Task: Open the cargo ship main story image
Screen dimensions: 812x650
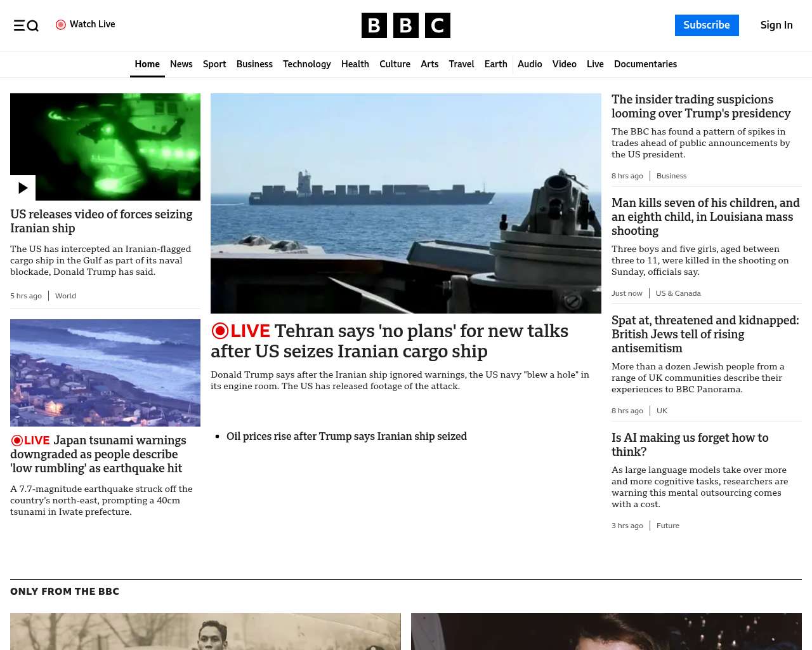Action: (x=405, y=203)
